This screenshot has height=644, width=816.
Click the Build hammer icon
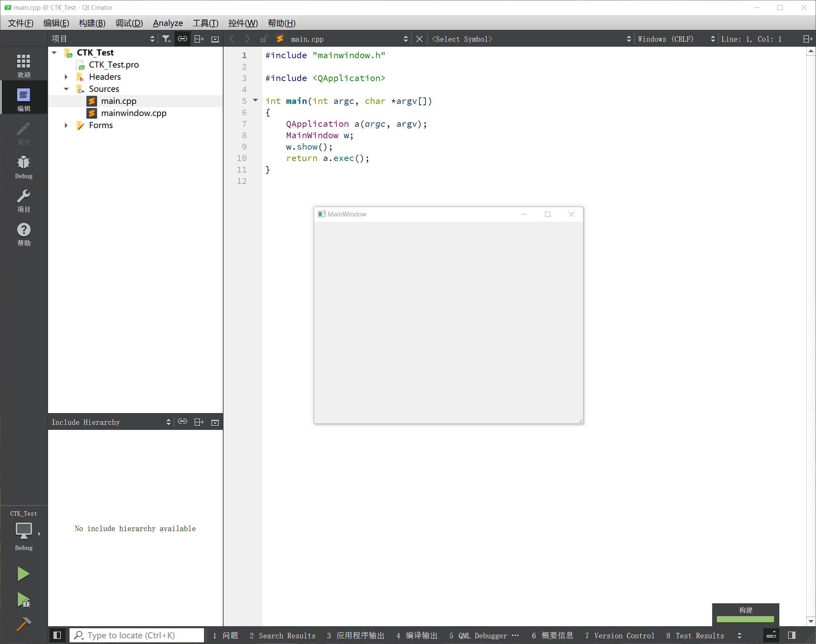(x=24, y=625)
